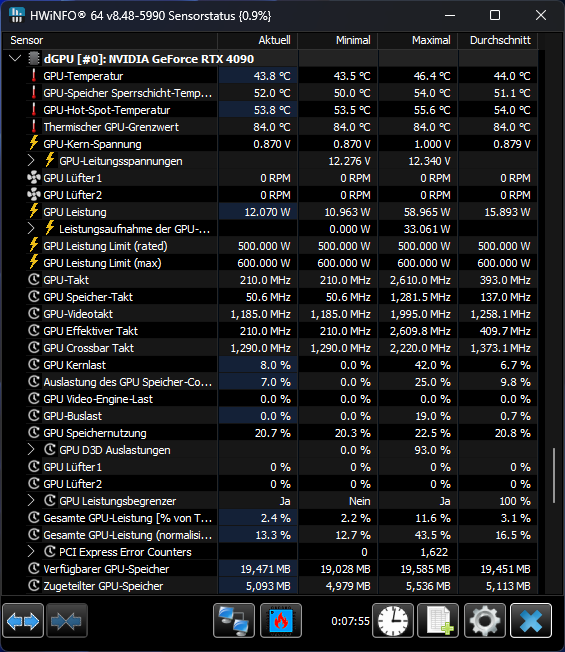This screenshot has width=565, height=652.
Task: Click the HWiNFO app icon in title bar
Action: [16, 15]
